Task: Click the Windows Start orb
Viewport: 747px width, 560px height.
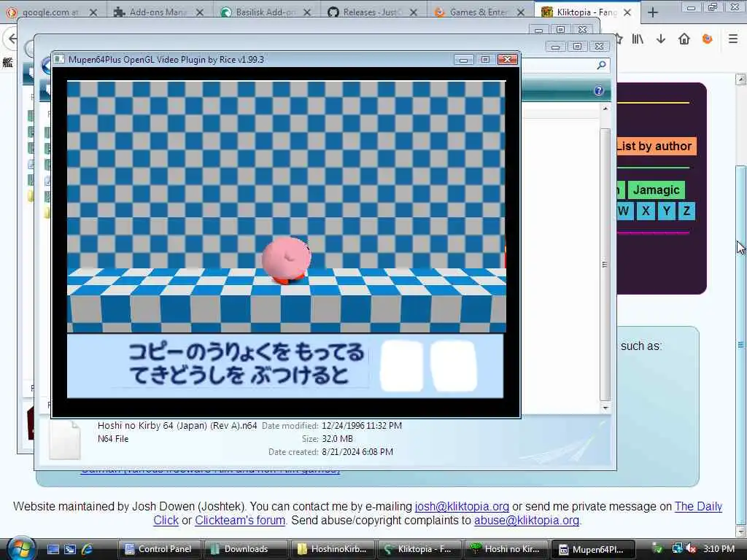Action: click(x=20, y=548)
